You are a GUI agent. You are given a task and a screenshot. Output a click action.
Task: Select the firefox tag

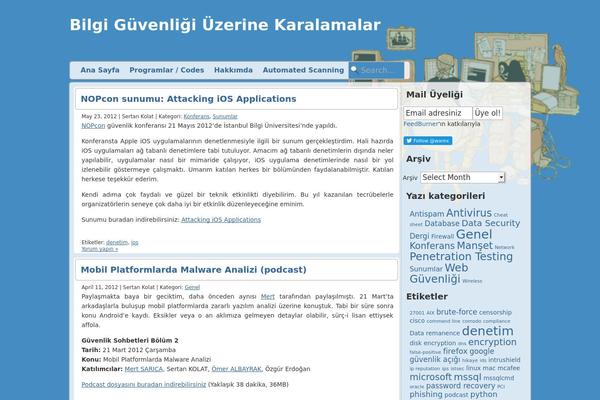(455, 351)
